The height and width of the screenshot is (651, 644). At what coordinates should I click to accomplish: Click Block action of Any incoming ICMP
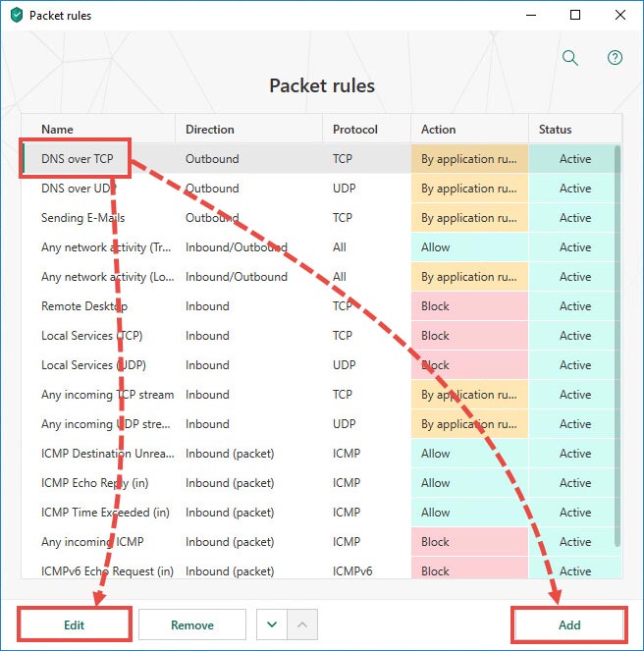(x=469, y=542)
